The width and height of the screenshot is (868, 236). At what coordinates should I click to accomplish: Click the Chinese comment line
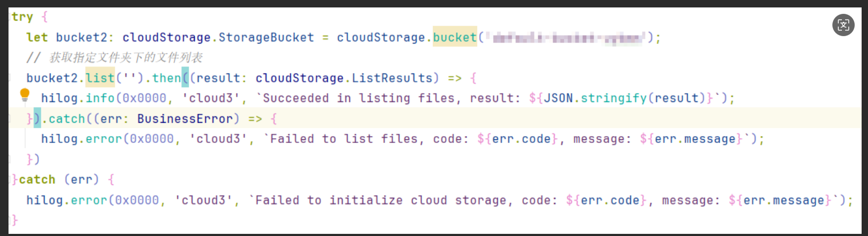pyautogui.click(x=114, y=57)
